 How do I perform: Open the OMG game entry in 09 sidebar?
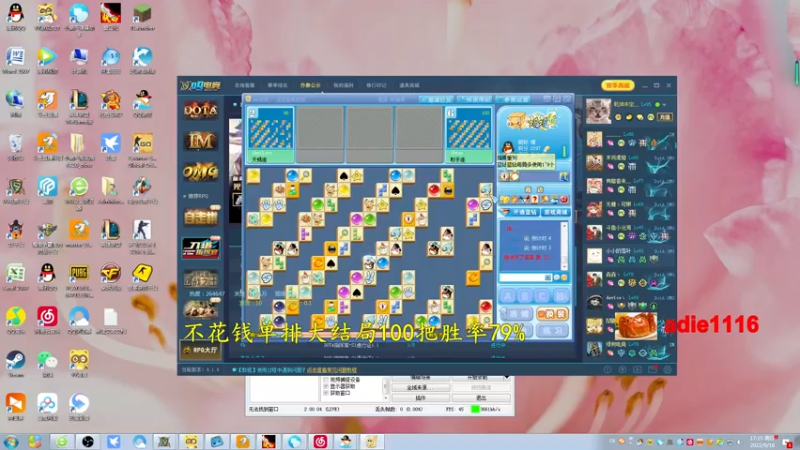(201, 172)
